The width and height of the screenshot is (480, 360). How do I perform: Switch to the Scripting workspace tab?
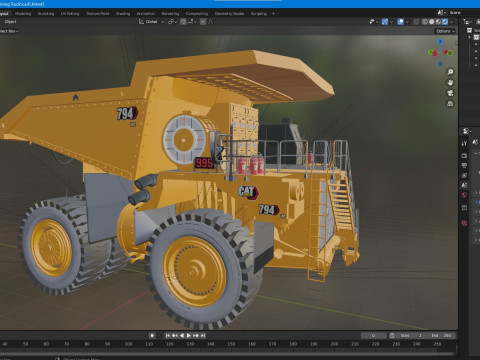259,14
